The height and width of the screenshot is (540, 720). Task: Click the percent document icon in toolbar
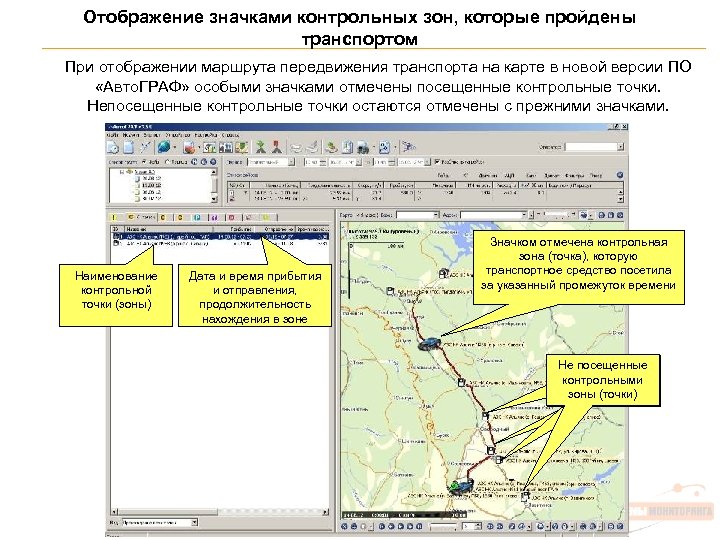coord(384,147)
